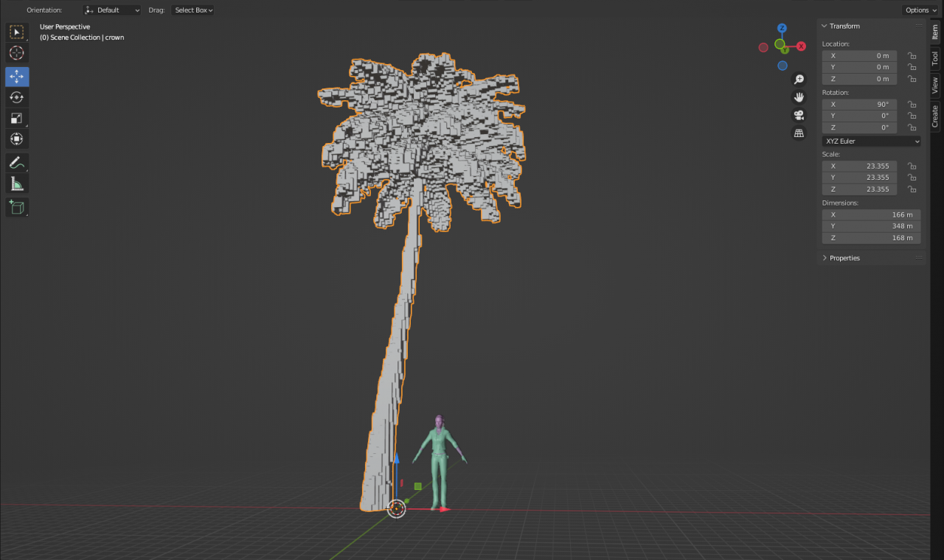Click the Scale X 23.355 field
This screenshot has height=560, width=944.
coord(860,166)
